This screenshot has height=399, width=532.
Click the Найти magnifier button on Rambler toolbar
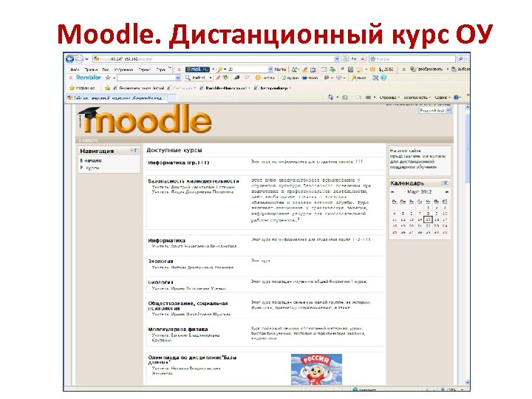196,78
